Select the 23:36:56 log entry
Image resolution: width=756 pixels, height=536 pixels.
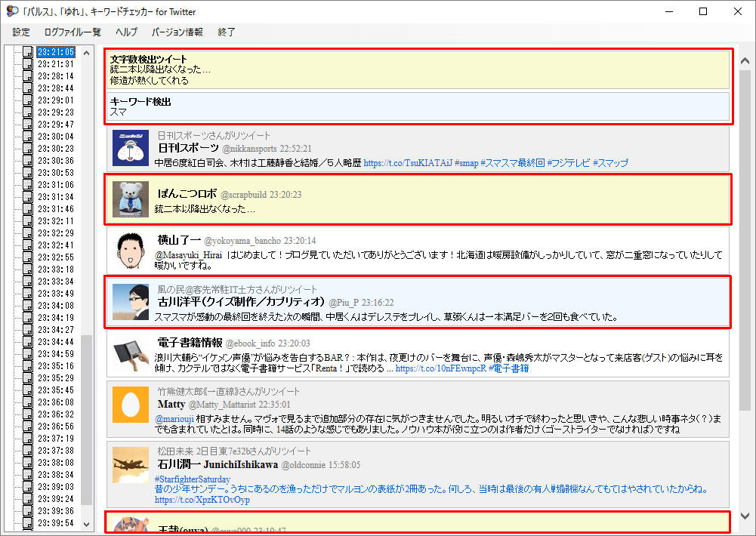[56, 426]
